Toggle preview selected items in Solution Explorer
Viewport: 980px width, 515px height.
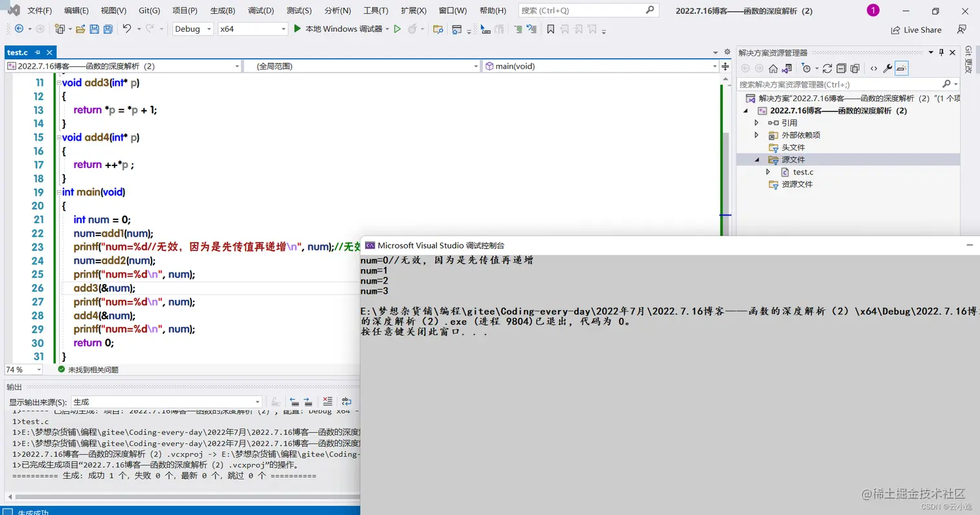[902, 68]
